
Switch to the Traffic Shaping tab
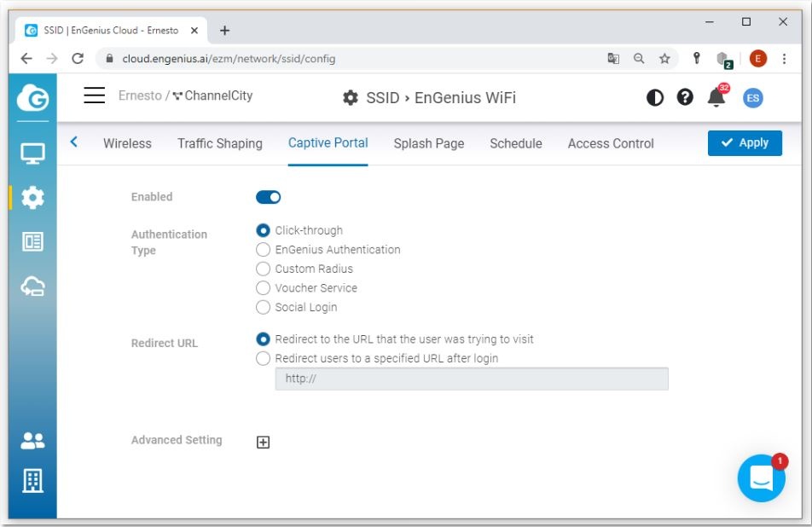219,143
